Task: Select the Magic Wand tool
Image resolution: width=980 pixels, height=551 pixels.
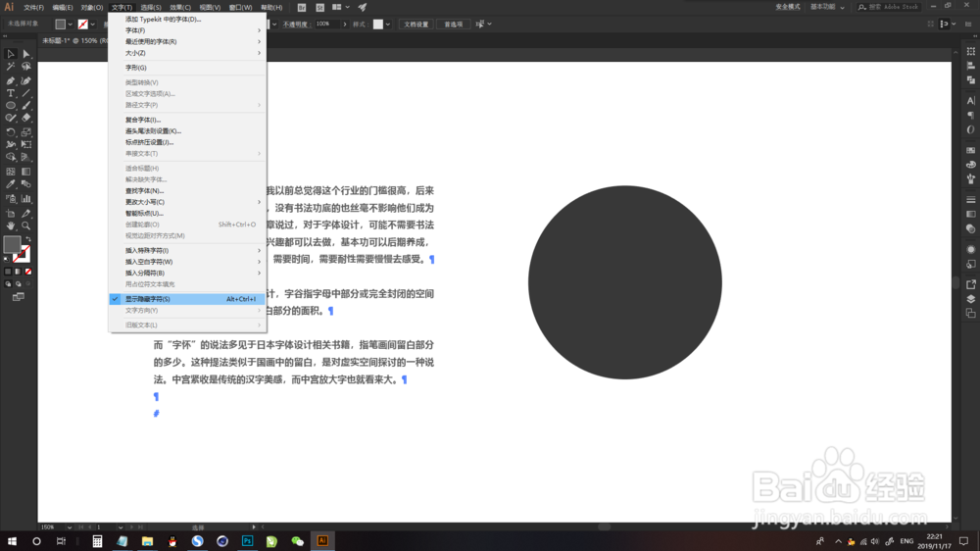Action: 11,67
